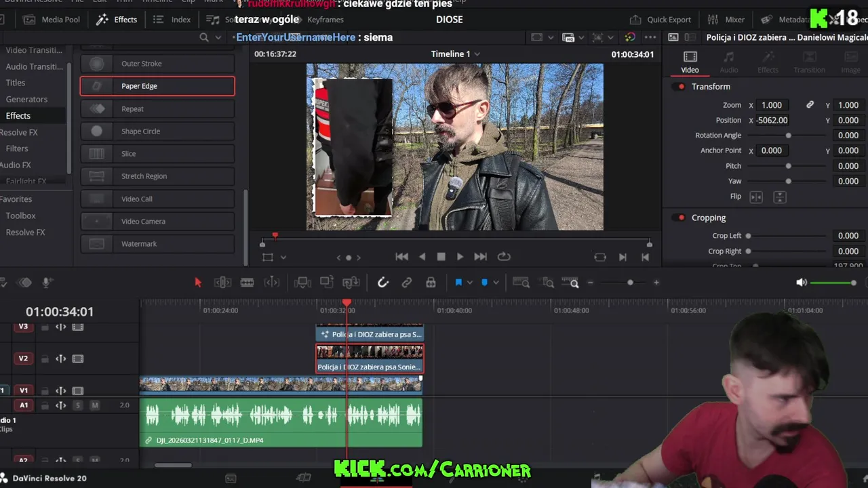This screenshot has width=868, height=488.
Task: Toggle video enable on track V3
Action: tap(78, 327)
